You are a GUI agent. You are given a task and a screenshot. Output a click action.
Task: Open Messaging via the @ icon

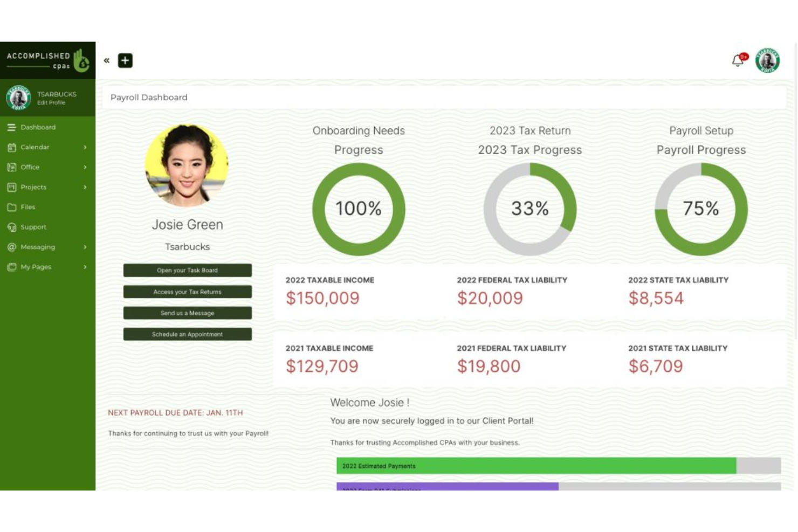12,247
